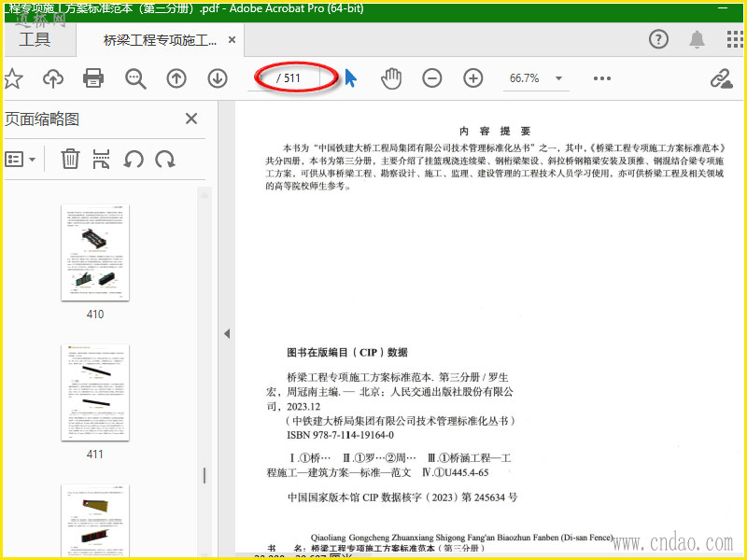The image size is (747, 560).
Task: Select the page 410 thumbnail
Action: pyautogui.click(x=95, y=253)
